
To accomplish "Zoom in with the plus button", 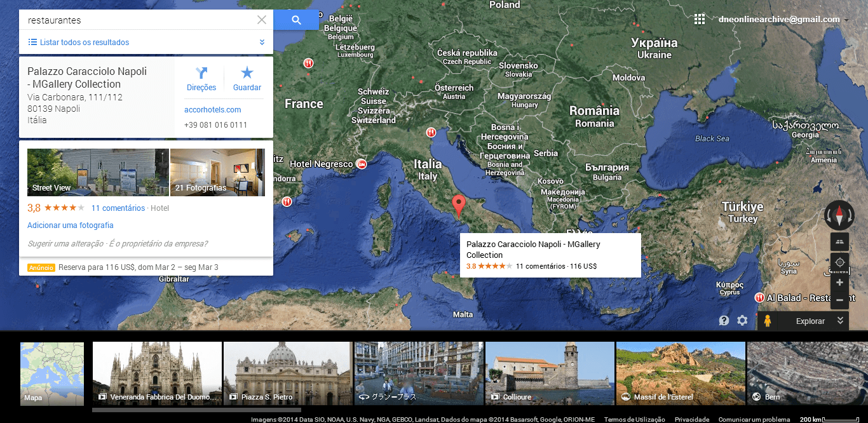I will pos(839,283).
